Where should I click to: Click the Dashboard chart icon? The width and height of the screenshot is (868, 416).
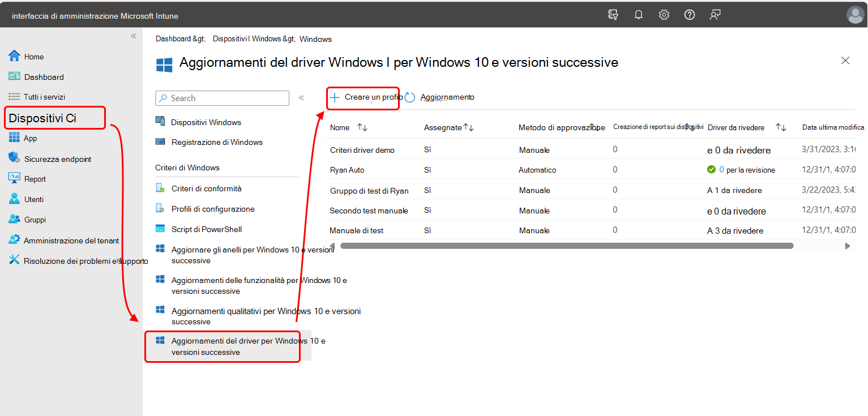coord(14,76)
